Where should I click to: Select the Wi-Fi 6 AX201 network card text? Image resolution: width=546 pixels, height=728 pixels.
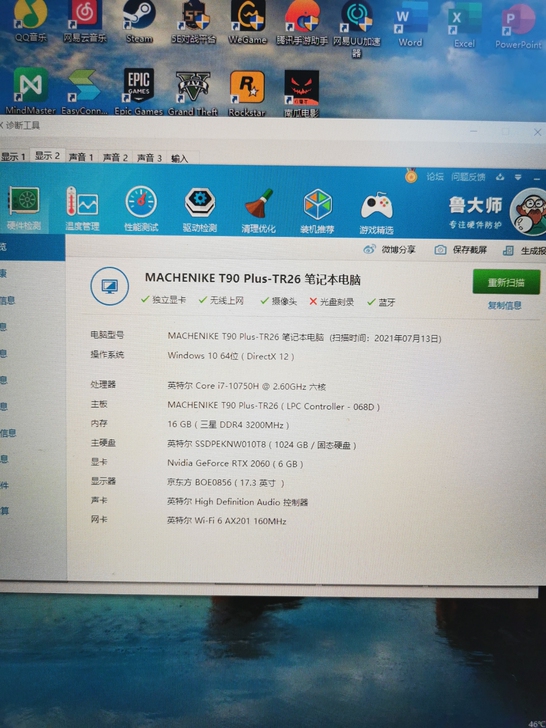(227, 521)
